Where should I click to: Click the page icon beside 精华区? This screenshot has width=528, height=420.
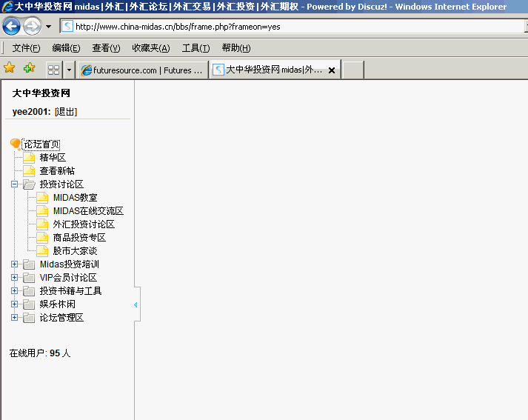coord(29,158)
